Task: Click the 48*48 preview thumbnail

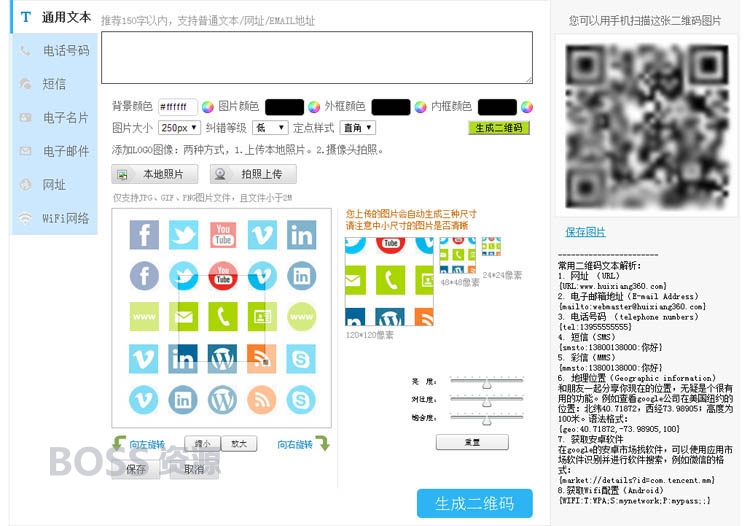Action: (458, 255)
